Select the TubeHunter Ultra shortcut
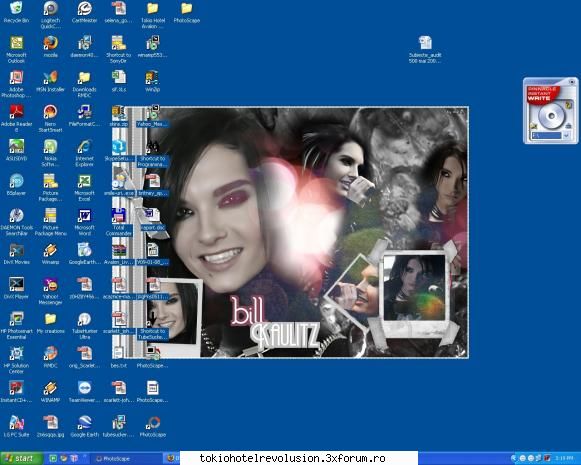581x465 pixels. pos(84,326)
